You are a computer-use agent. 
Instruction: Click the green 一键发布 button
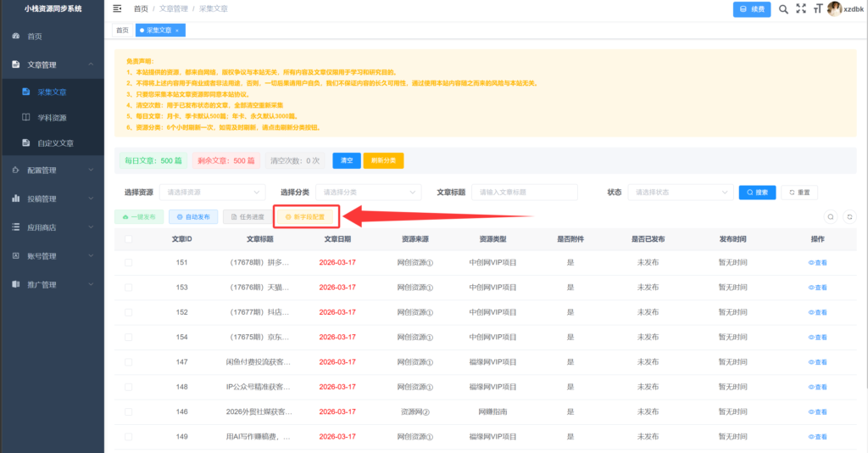pyautogui.click(x=139, y=217)
